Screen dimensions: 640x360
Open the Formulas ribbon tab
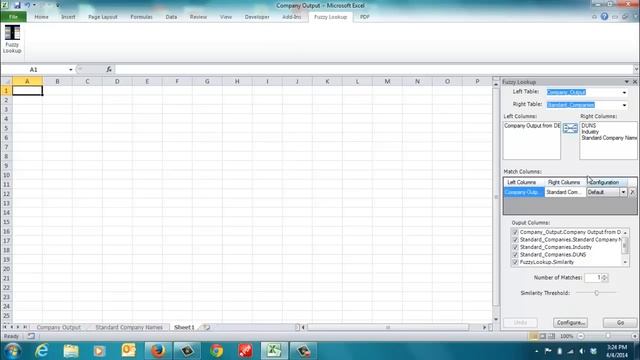point(142,17)
